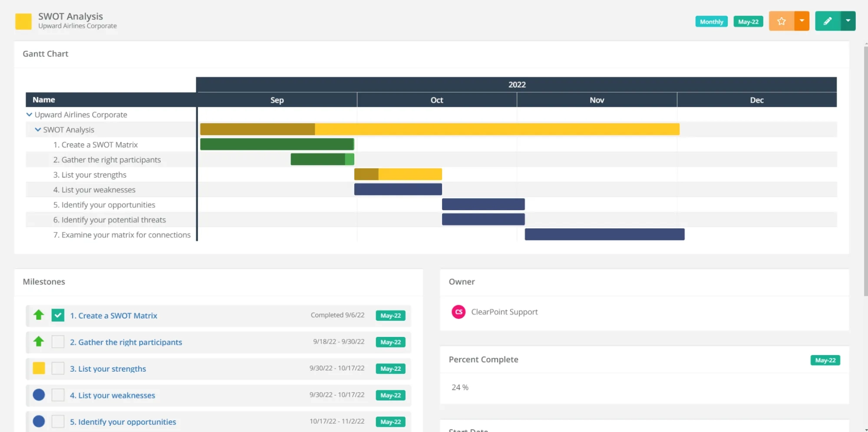Click the star favorite icon

[x=781, y=21]
